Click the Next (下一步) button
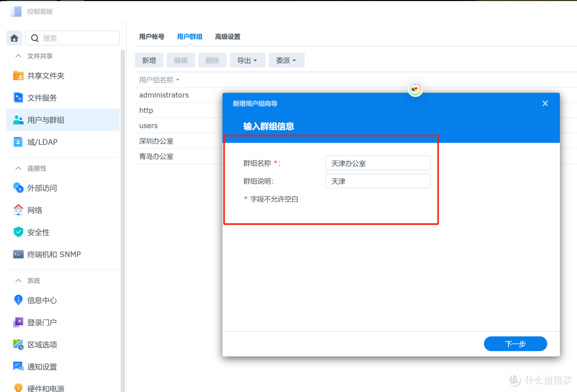The width and height of the screenshot is (577, 392). click(515, 344)
